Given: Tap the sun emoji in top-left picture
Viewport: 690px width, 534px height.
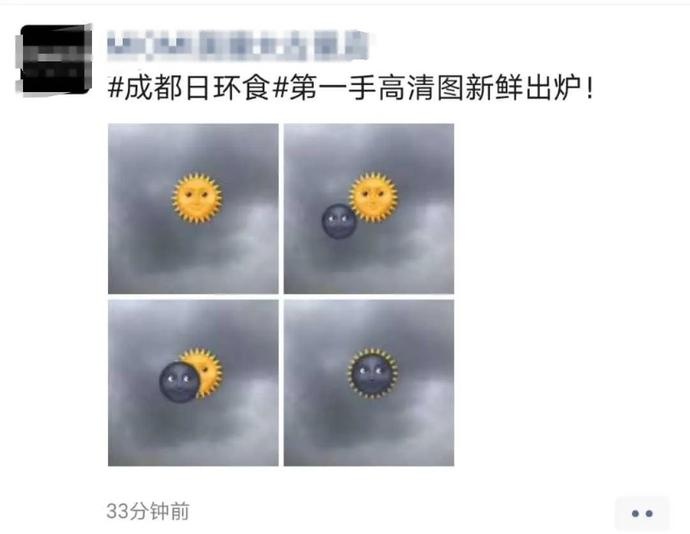Looking at the screenshot, I should coord(197,198).
